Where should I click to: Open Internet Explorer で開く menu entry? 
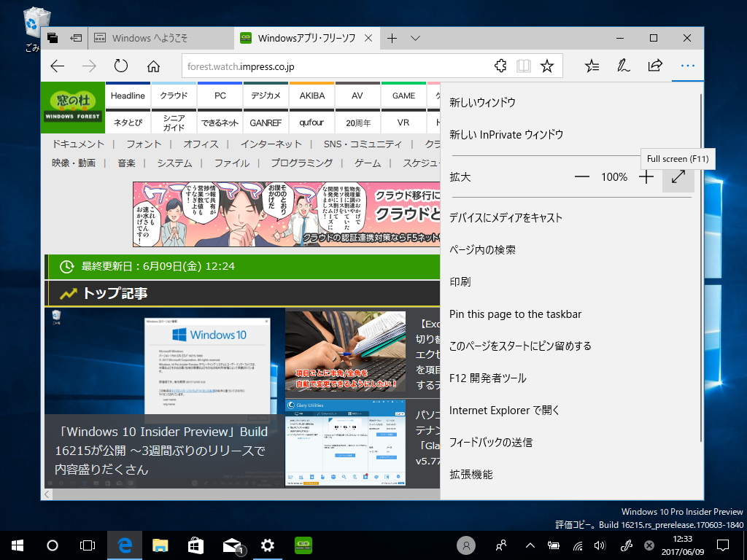tap(503, 410)
